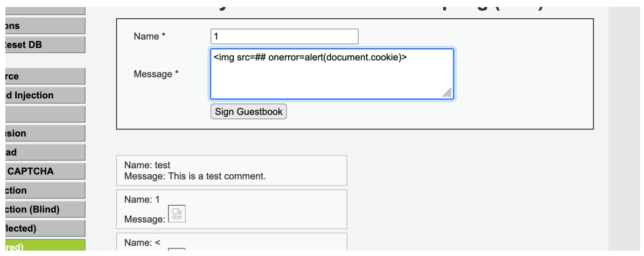Click the guestbook entry labeled Name: <
The image size is (644, 256).
click(x=232, y=242)
